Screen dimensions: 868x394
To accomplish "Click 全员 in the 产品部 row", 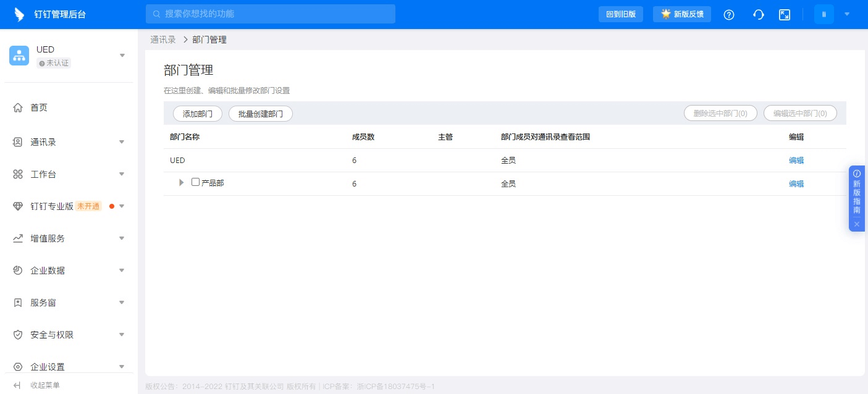I will coord(508,184).
